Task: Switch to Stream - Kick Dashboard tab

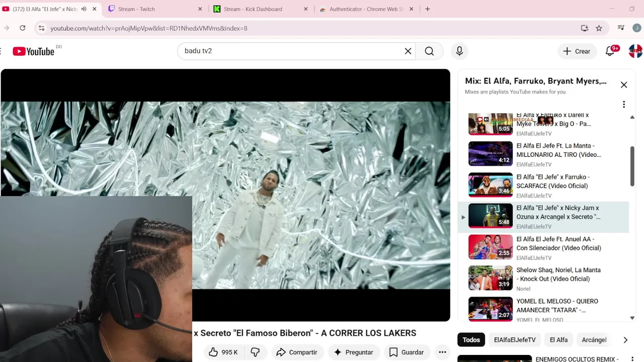Action: point(261,9)
